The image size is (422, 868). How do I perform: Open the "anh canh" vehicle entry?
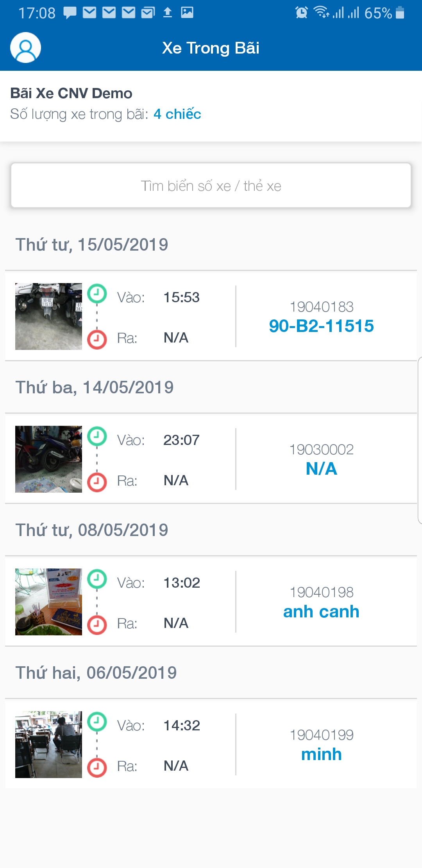(321, 612)
